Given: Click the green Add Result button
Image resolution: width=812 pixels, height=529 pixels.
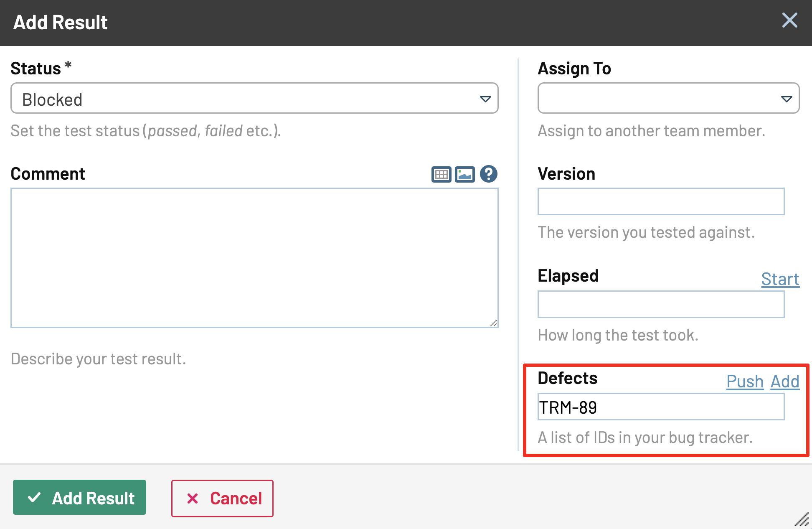Looking at the screenshot, I should coord(79,497).
